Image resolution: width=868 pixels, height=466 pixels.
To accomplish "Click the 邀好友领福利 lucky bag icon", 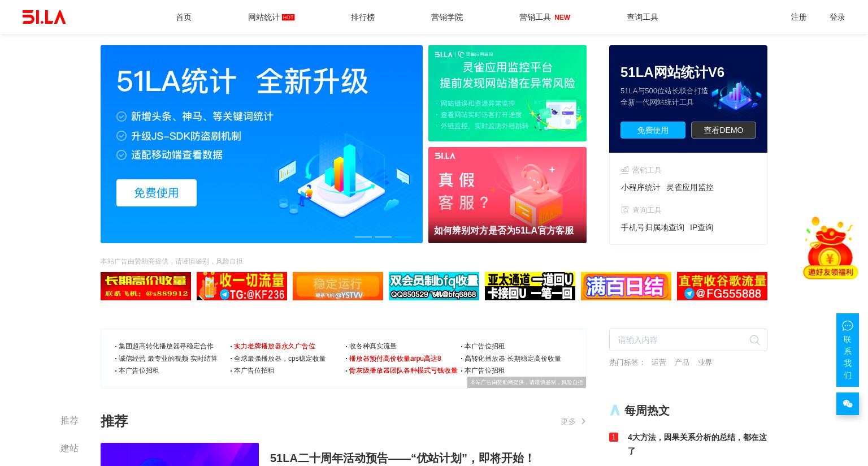I will (830, 248).
